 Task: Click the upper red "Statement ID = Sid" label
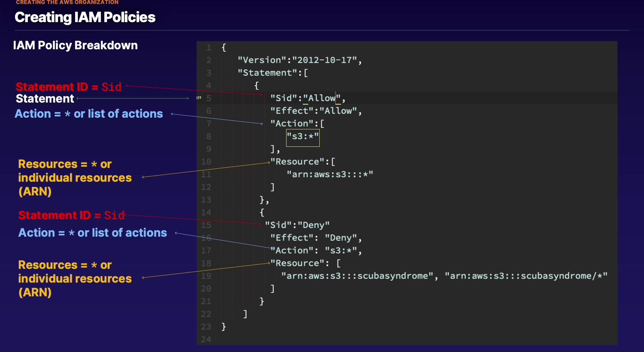(x=68, y=87)
